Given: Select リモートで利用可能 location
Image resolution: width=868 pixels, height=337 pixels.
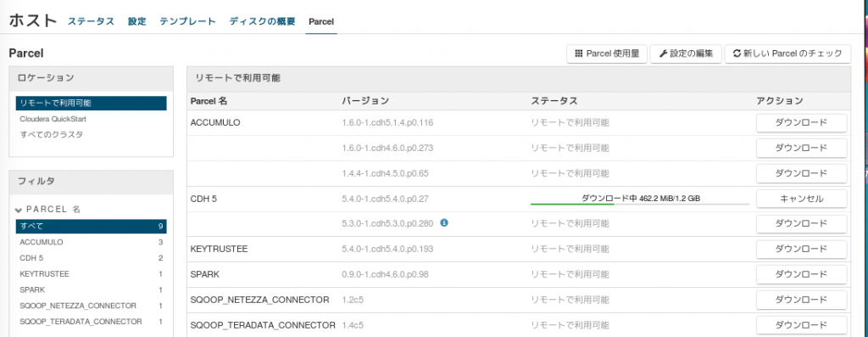Looking at the screenshot, I should tap(92, 103).
